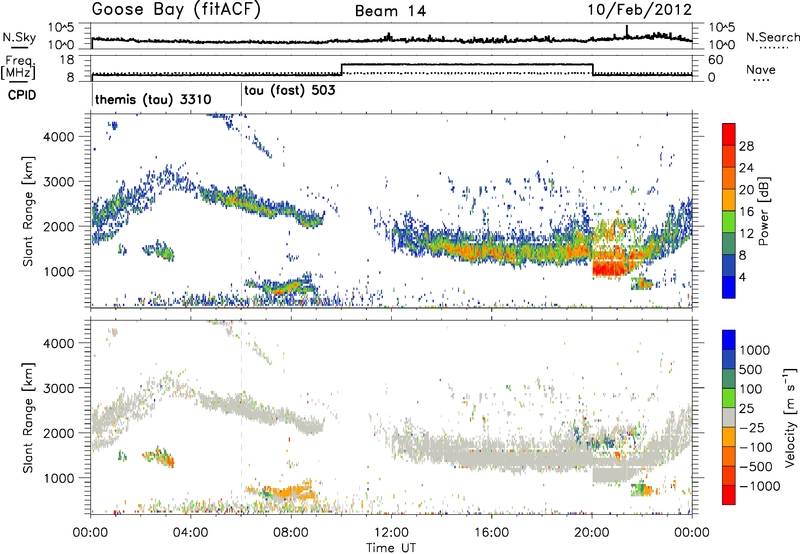Viewport: 800px width, 554px height.
Task: Click the date "10/Feb/2012"
Action: click(x=640, y=10)
